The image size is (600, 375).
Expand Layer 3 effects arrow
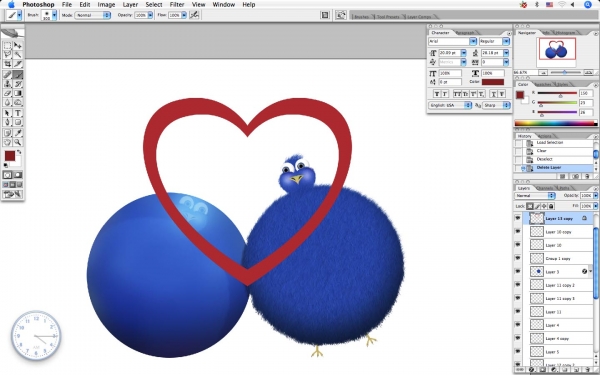(x=591, y=272)
